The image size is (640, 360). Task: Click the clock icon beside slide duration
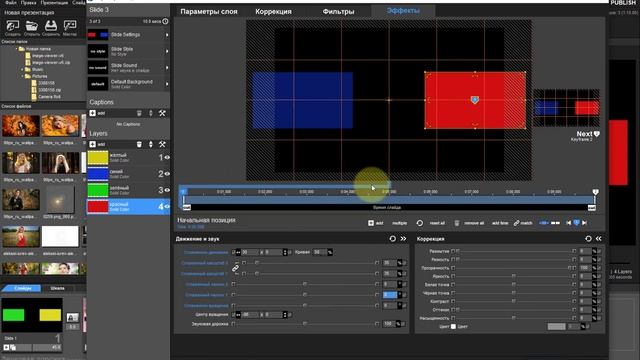165,21
